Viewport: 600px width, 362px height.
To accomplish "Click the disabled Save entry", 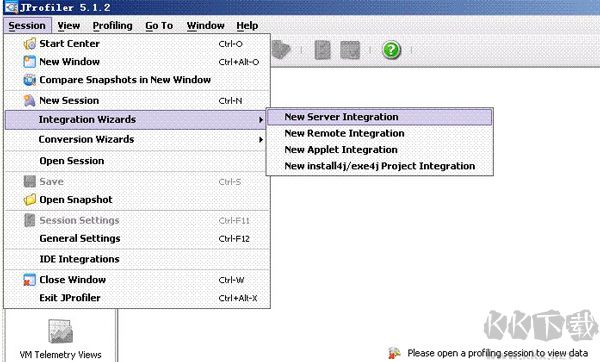I will tap(137, 181).
